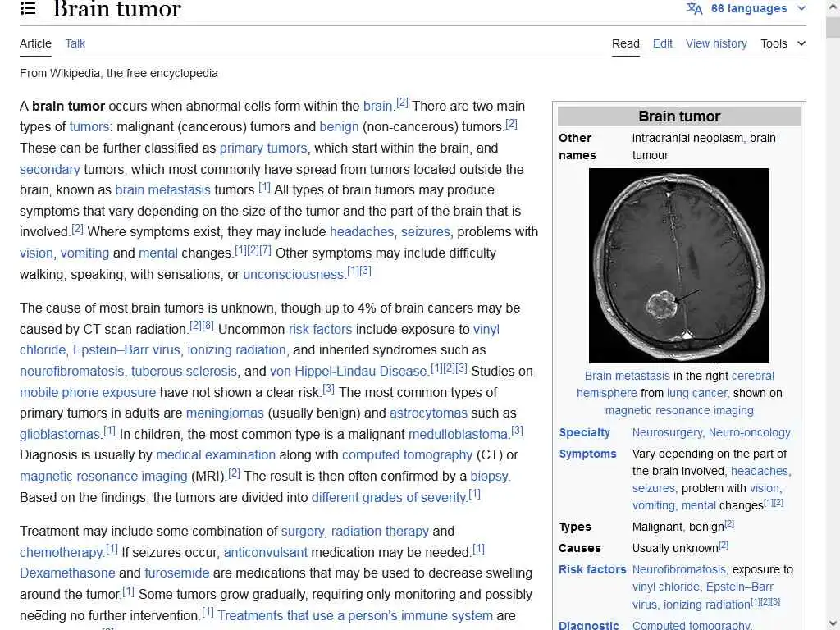Open citation [8] after CT scan radiation

point(208,325)
